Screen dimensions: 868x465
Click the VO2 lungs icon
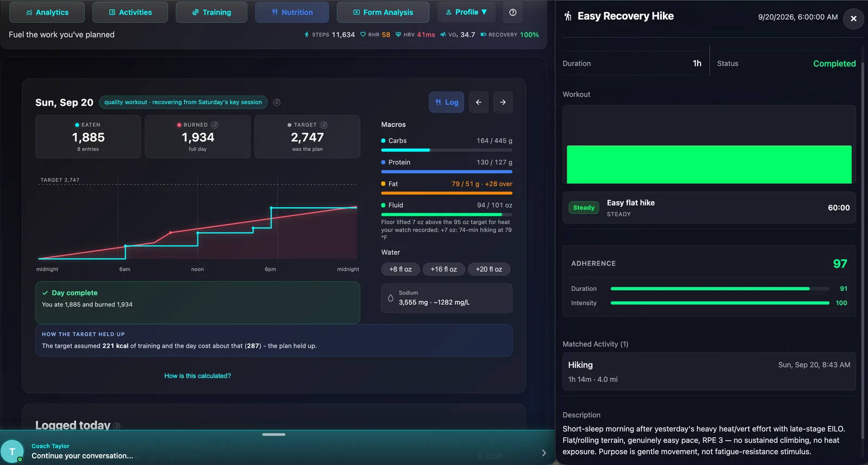443,35
